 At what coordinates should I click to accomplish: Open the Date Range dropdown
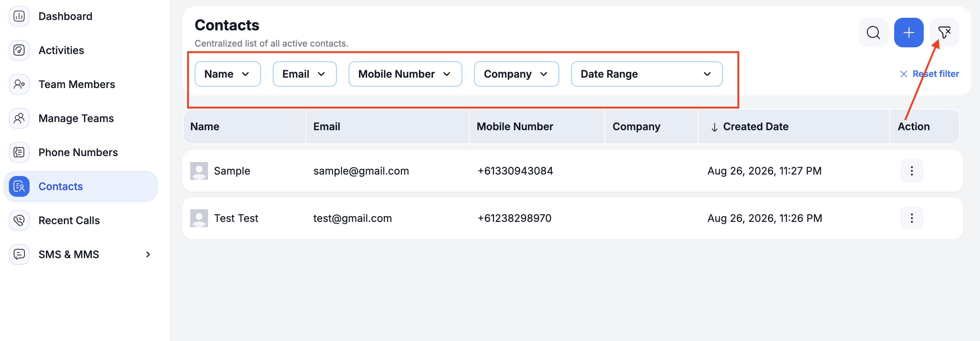click(x=646, y=74)
